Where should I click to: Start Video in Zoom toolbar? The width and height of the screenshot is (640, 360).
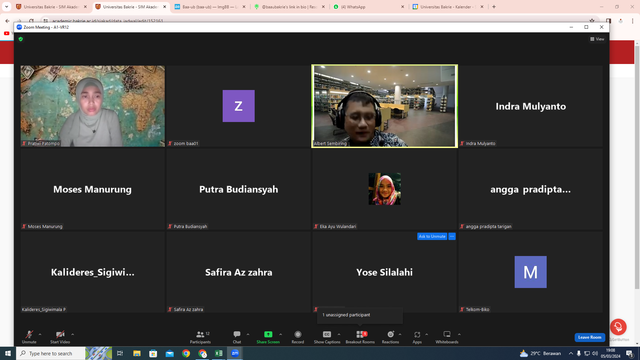pyautogui.click(x=60, y=337)
